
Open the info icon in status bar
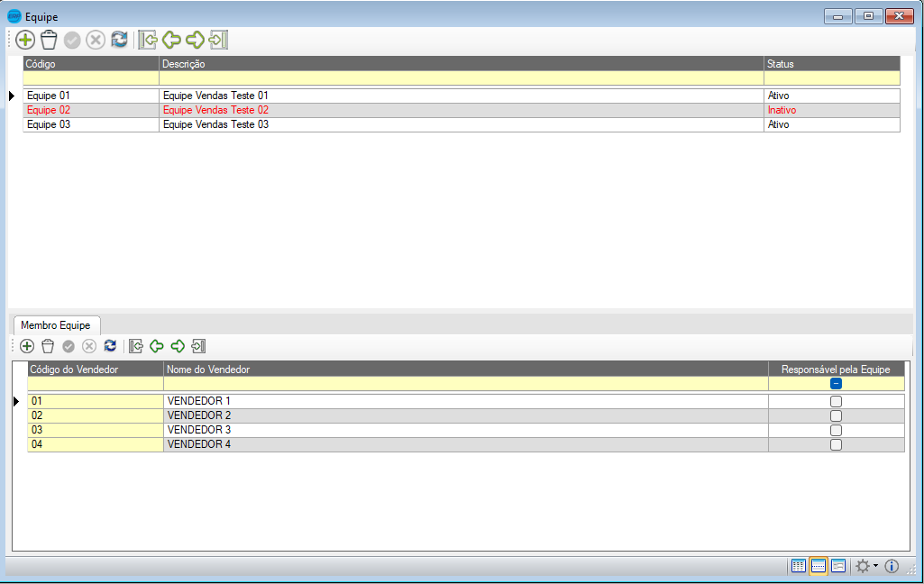[x=892, y=566]
